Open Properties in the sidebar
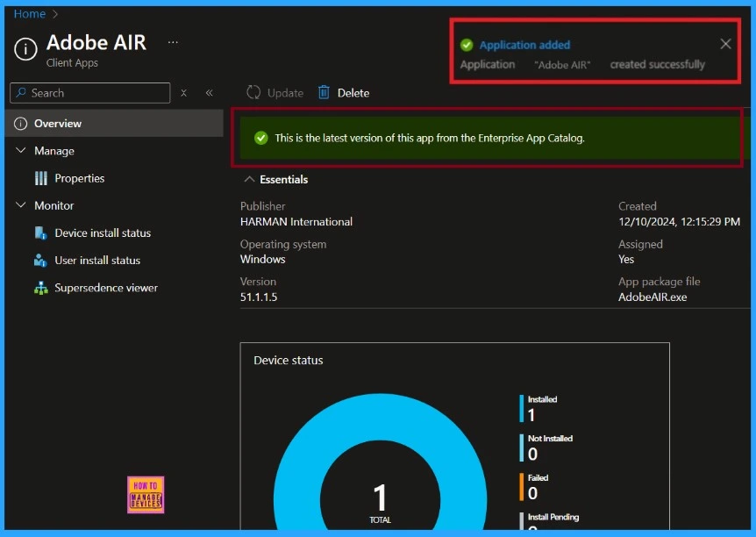Viewport: 756px width, 537px height. pyautogui.click(x=80, y=178)
